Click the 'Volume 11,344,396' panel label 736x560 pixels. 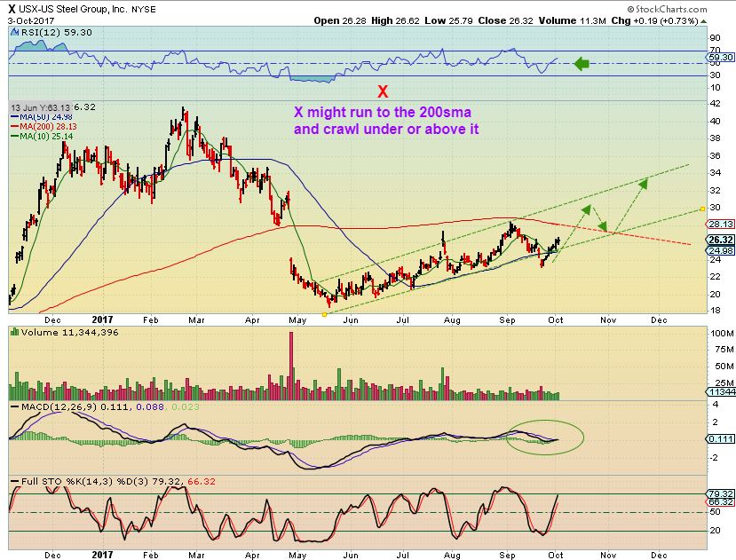69,332
